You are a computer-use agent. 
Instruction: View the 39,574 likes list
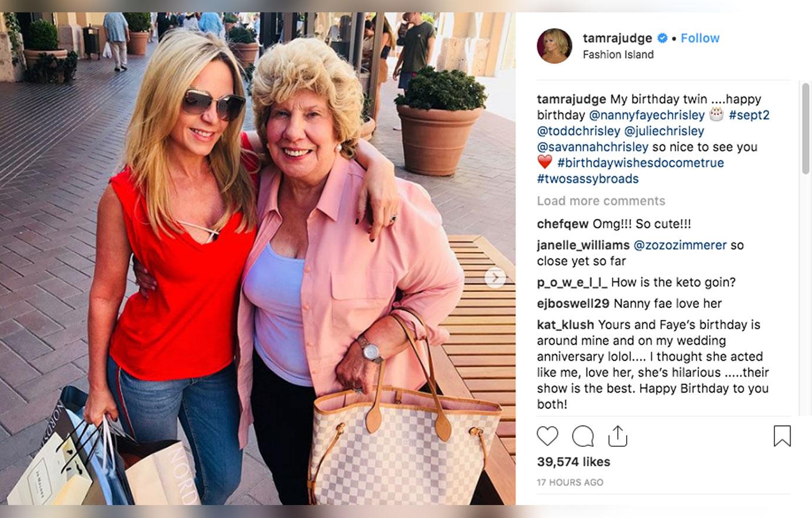pos(573,462)
